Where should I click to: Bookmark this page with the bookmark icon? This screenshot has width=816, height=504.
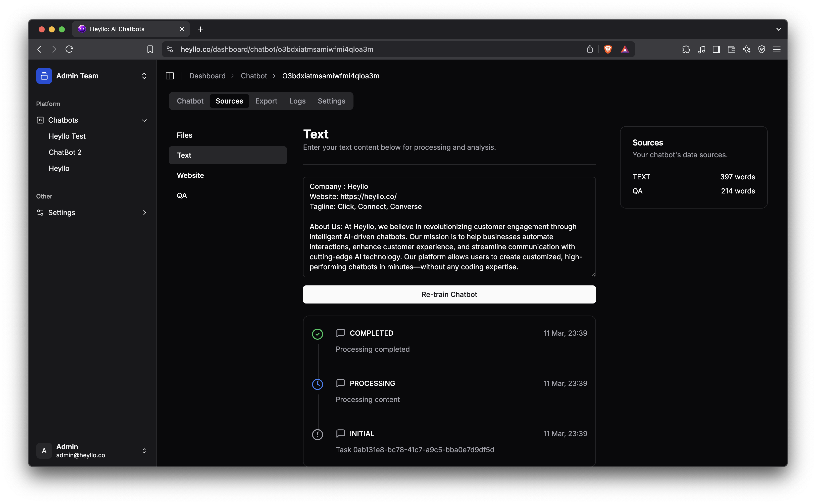click(x=150, y=49)
